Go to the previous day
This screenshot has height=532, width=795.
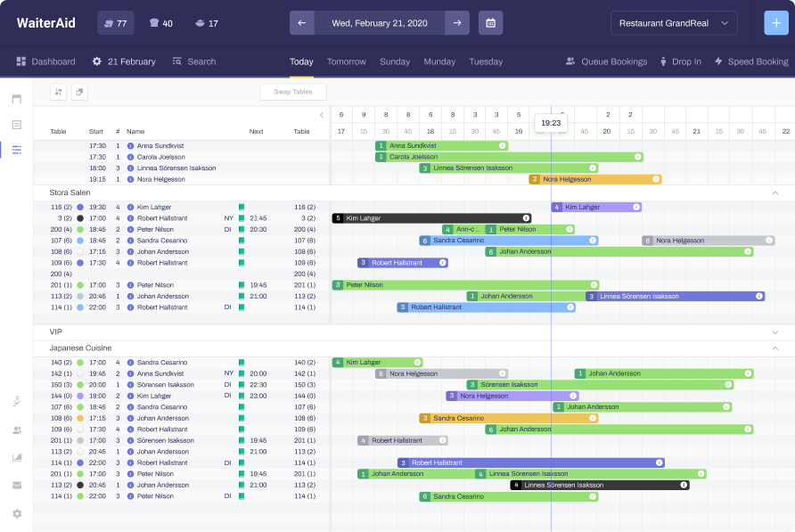point(301,23)
